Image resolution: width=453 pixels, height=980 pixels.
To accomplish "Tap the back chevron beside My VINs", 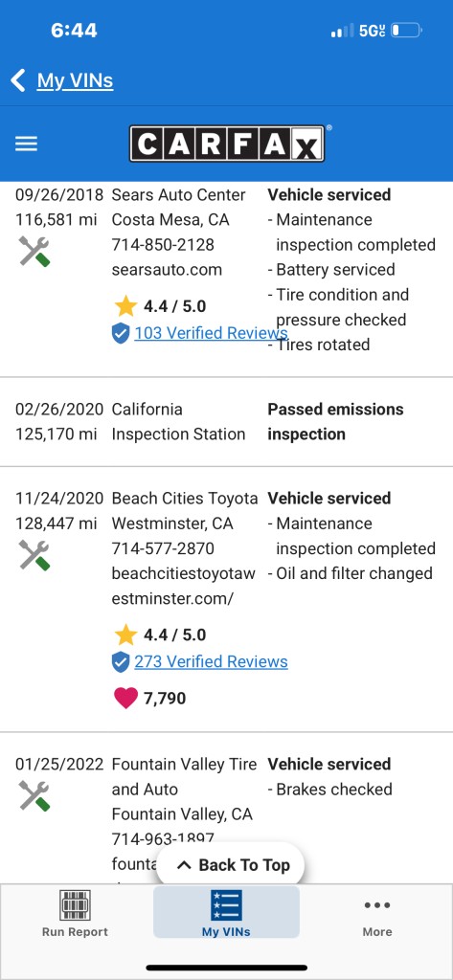I will pyautogui.click(x=18, y=80).
